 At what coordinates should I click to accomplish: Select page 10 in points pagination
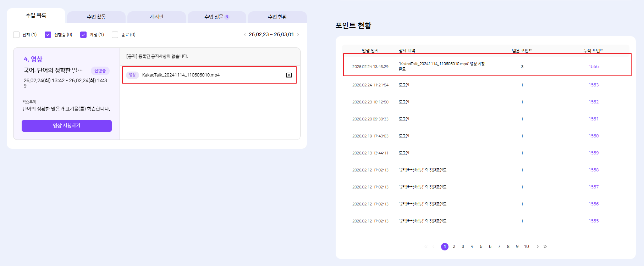(x=526, y=247)
